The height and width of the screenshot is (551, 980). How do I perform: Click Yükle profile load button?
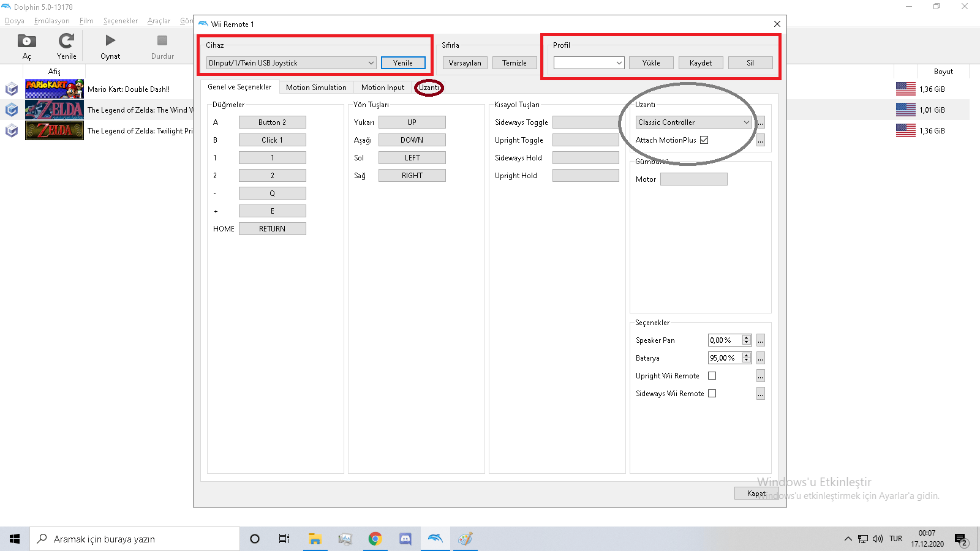[652, 63]
